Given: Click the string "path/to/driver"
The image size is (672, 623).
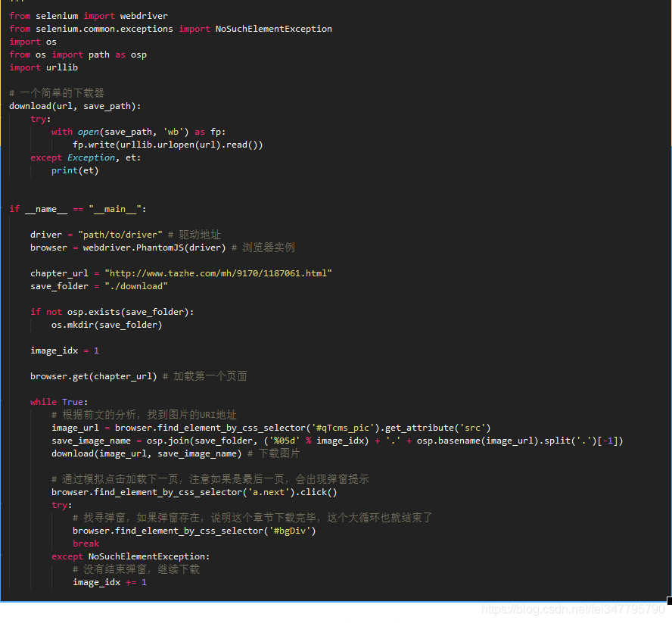Looking at the screenshot, I should click(120, 235).
